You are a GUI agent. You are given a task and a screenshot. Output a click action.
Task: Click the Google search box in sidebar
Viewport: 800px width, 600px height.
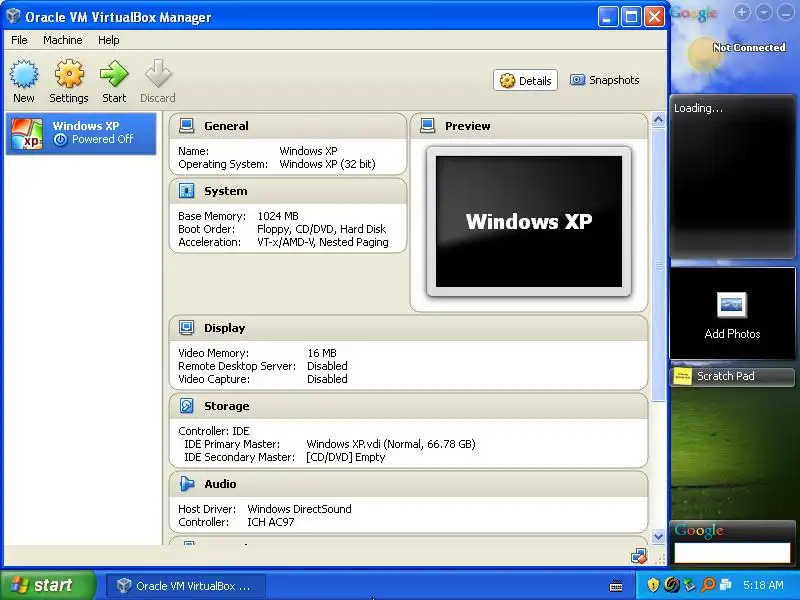(732, 553)
